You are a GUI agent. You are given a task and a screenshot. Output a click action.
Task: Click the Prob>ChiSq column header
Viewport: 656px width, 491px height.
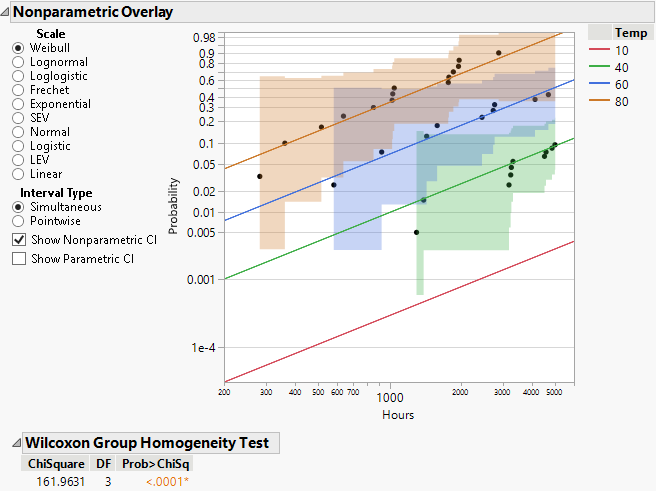156,464
